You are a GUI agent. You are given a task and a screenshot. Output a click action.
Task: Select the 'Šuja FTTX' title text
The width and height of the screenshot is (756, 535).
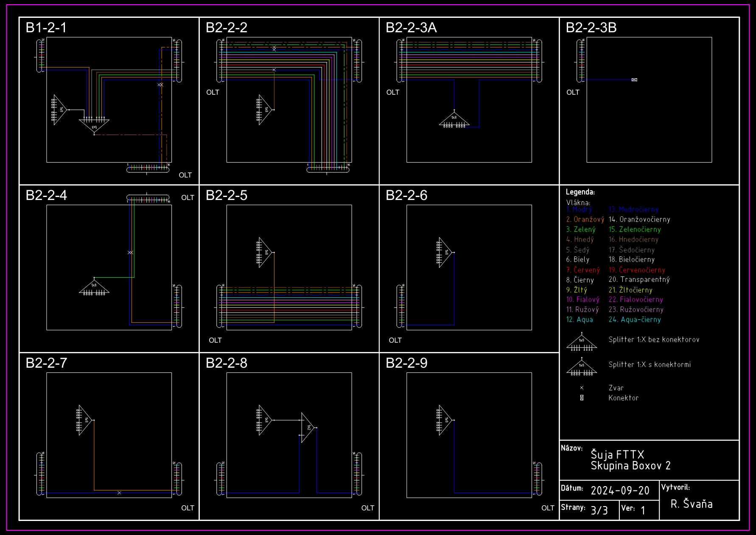pyautogui.click(x=617, y=455)
